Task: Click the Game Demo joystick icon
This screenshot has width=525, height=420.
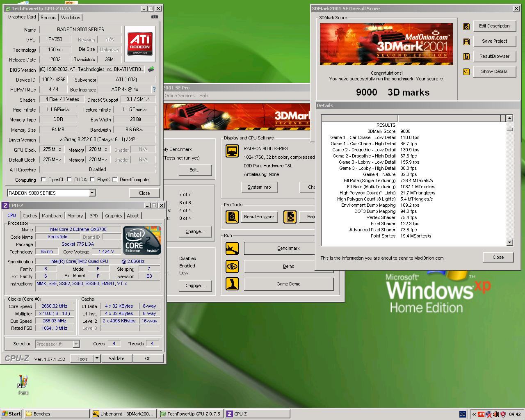Action: click(x=232, y=284)
